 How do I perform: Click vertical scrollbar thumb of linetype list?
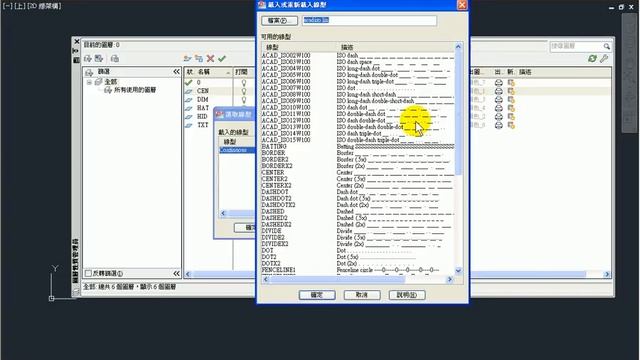point(458,113)
